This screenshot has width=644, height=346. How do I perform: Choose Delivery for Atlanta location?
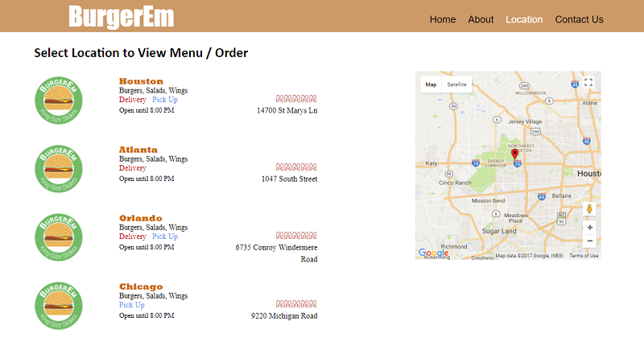(133, 168)
